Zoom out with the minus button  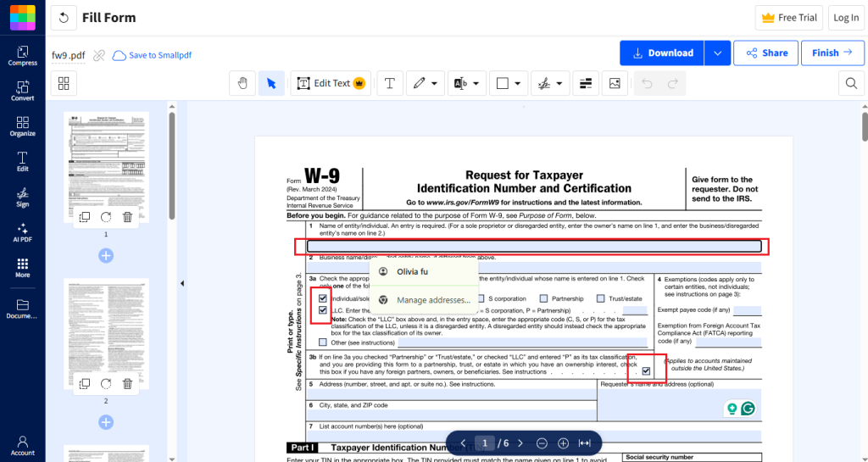542,443
